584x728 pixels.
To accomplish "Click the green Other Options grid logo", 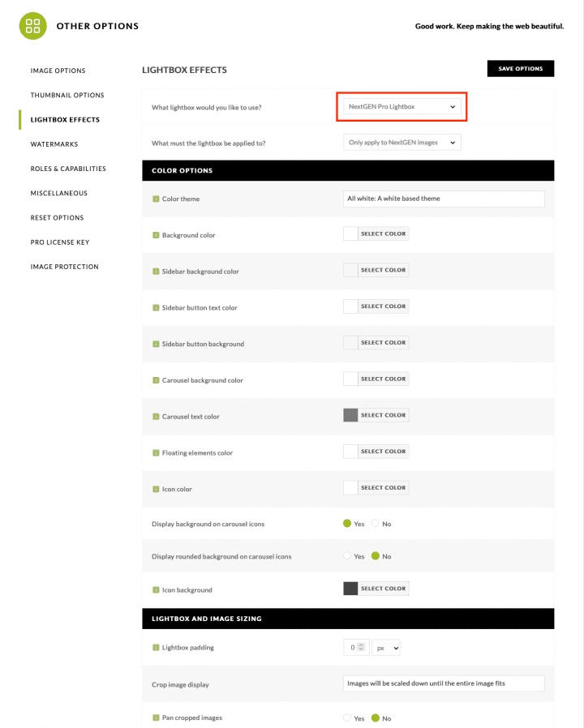I will 33,26.
